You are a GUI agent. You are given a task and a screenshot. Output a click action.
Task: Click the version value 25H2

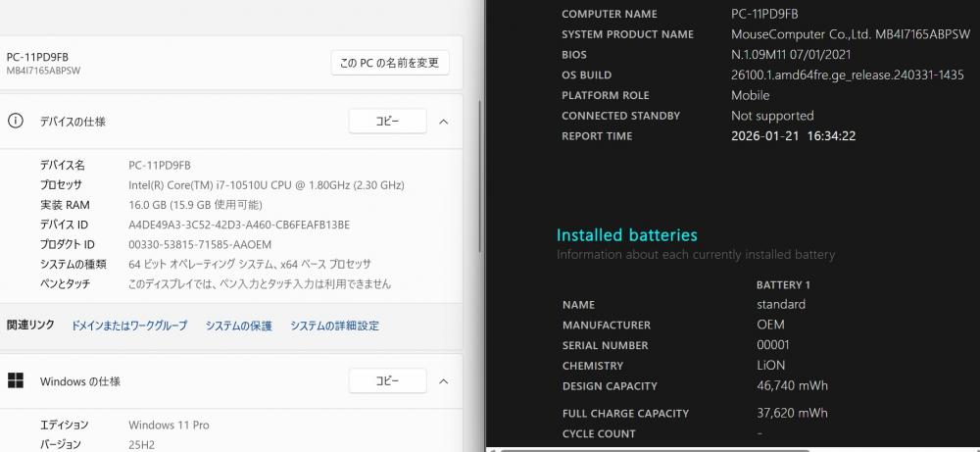click(x=142, y=444)
